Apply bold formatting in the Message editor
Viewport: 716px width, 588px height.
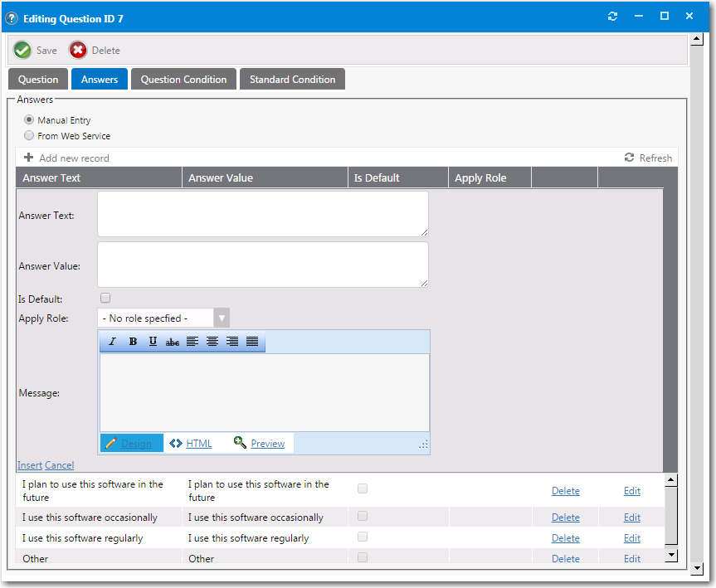(132, 341)
